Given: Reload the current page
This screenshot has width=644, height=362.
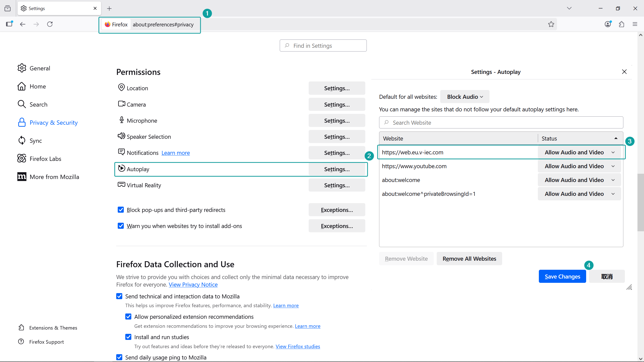Looking at the screenshot, I should point(50,24).
